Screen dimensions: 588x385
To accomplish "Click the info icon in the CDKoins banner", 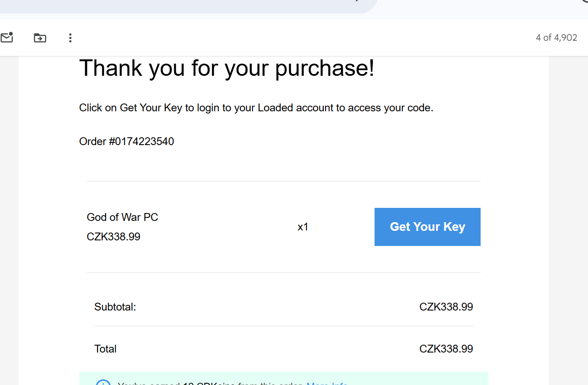I will click(103, 383).
